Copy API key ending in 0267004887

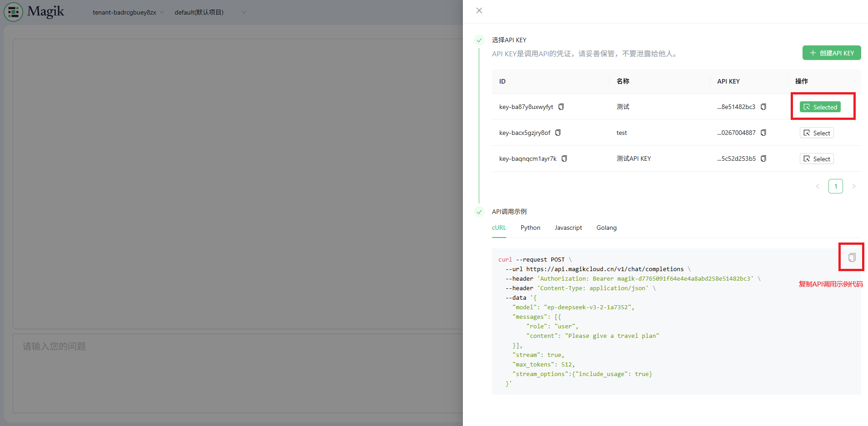[x=763, y=133]
